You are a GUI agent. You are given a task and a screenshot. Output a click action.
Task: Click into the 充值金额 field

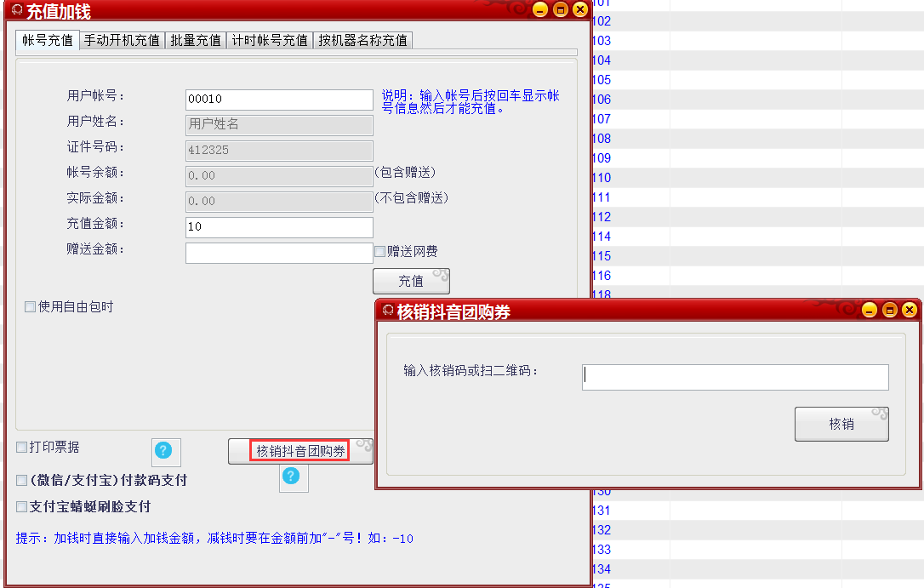[x=279, y=227]
